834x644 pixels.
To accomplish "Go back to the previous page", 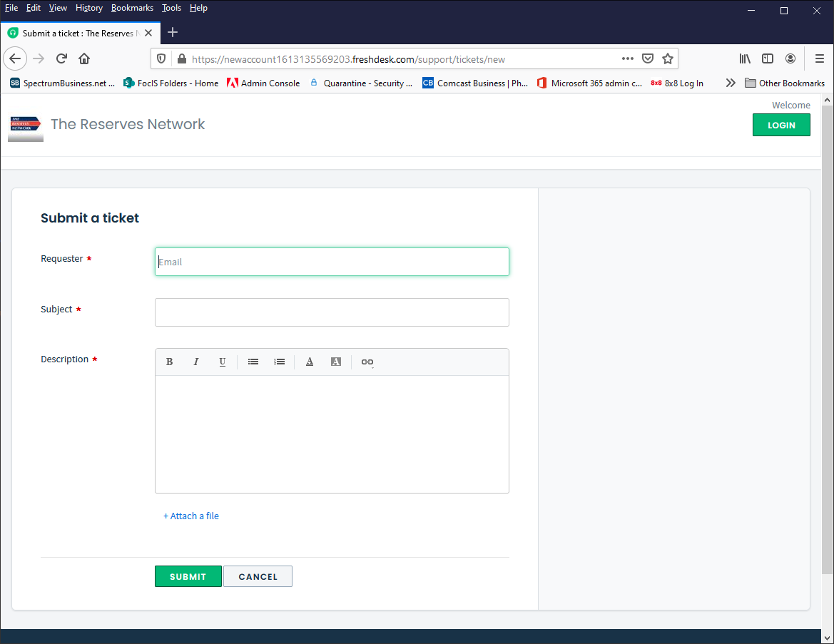I will 15,58.
